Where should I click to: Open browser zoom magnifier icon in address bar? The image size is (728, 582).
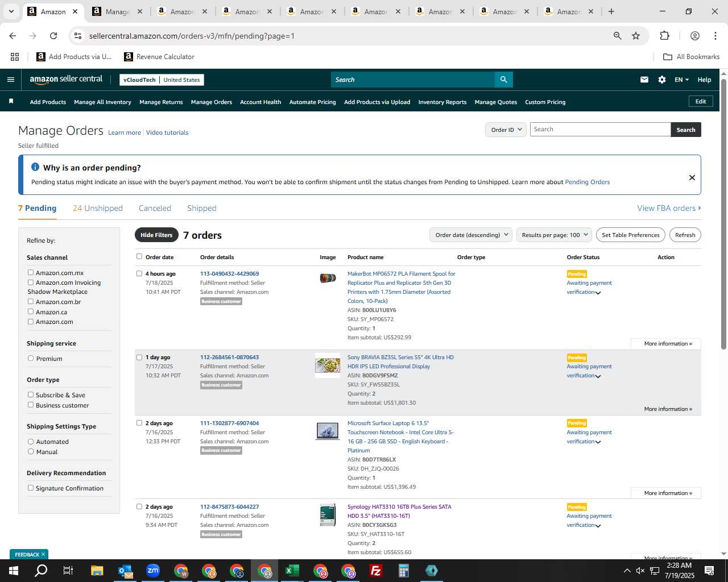[618, 36]
